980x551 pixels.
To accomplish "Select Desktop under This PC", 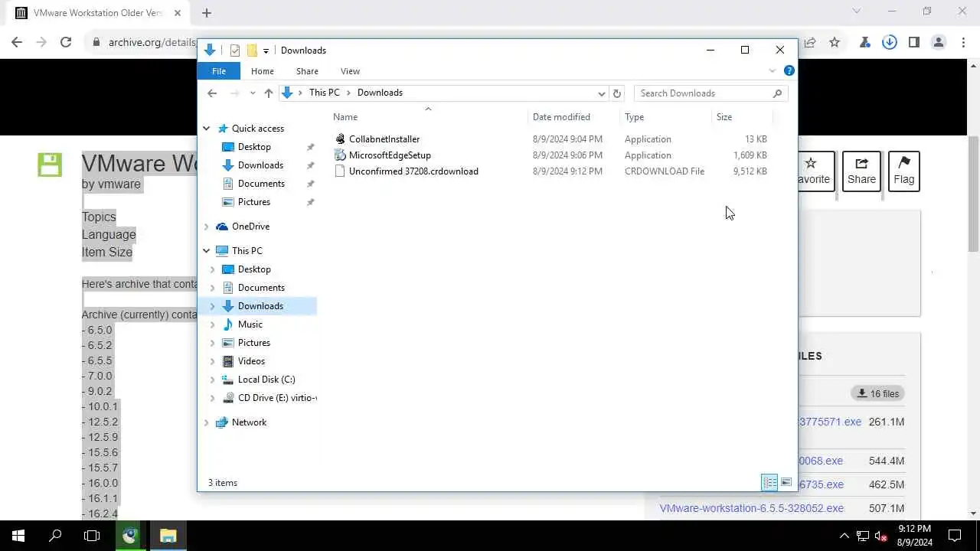I will pos(253,269).
